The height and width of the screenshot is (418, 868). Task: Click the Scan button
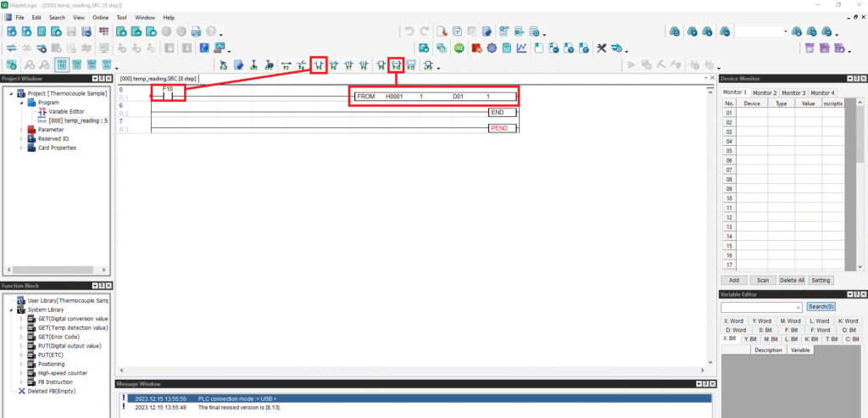pos(763,280)
